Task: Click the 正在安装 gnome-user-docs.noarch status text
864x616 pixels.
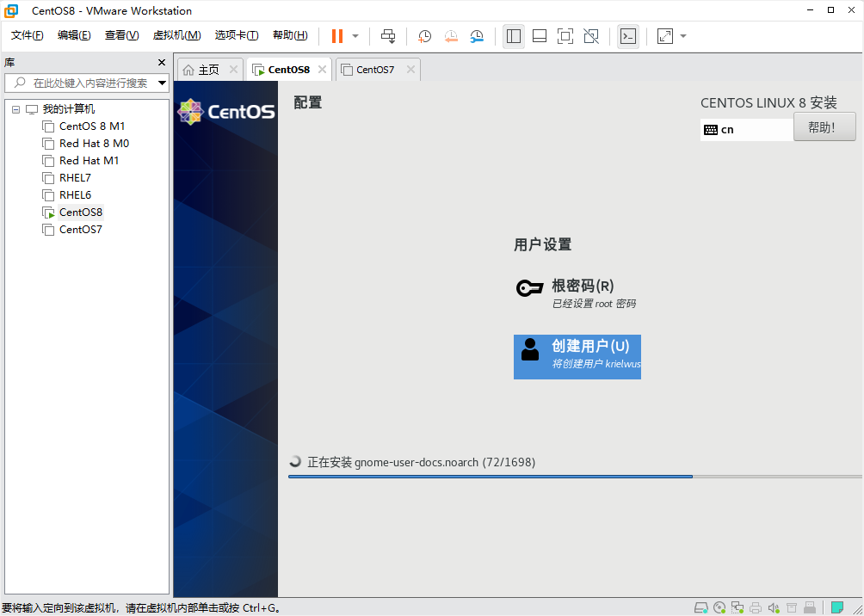Action: pos(421,462)
